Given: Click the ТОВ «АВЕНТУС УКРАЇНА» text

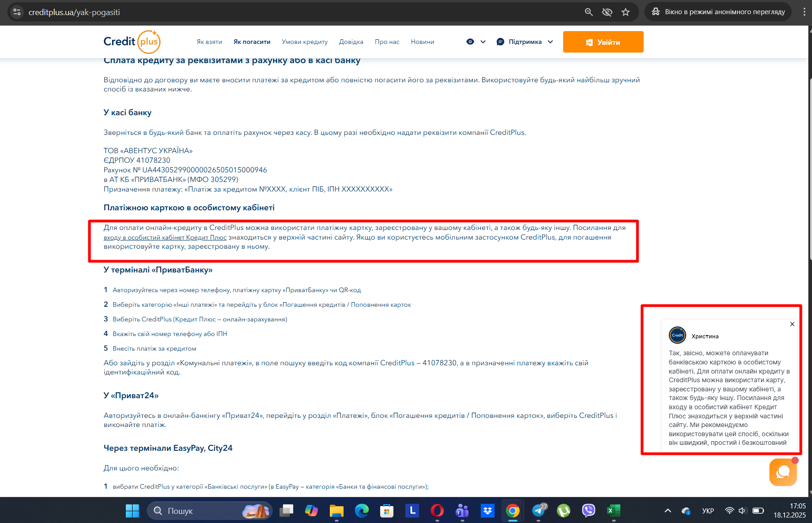Looking at the screenshot, I should [148, 151].
